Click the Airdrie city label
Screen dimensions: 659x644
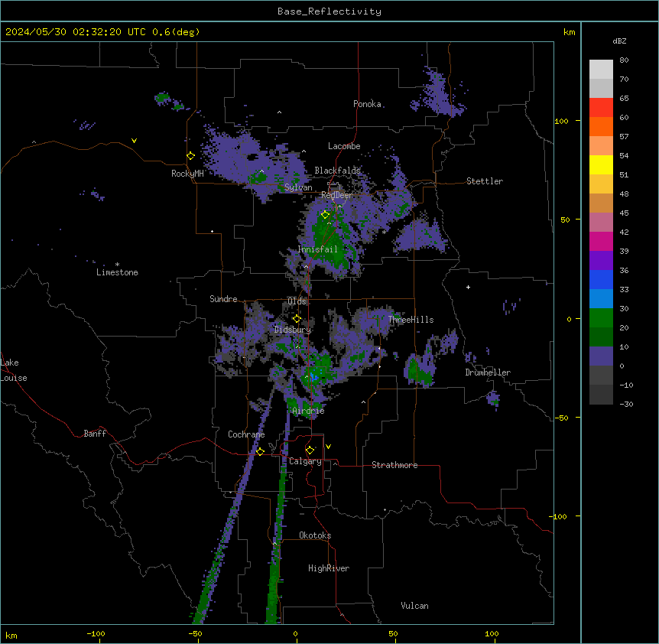click(309, 411)
